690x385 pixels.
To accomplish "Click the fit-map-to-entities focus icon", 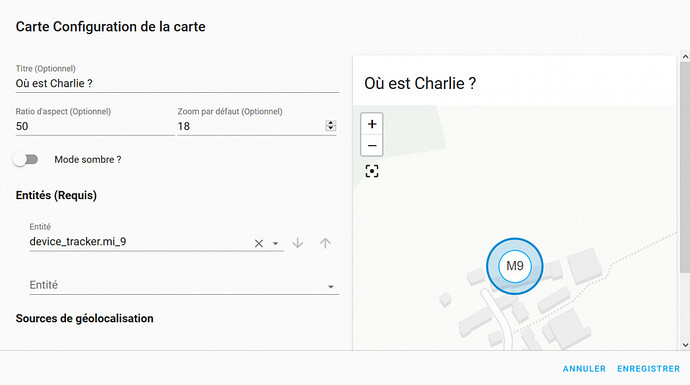I will [372, 171].
